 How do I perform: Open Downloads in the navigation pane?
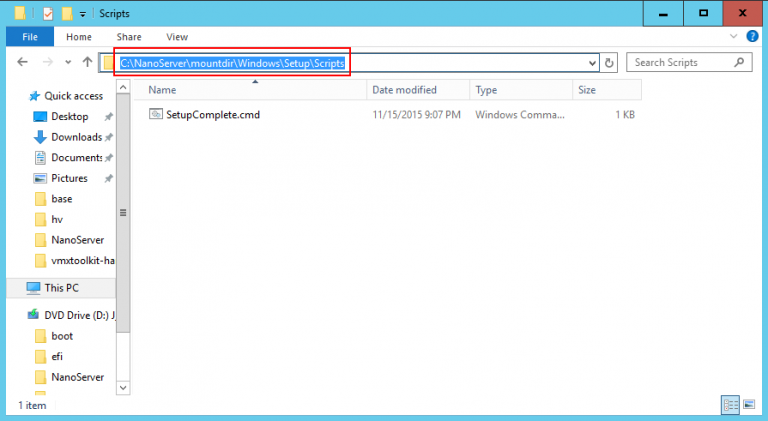click(x=76, y=137)
